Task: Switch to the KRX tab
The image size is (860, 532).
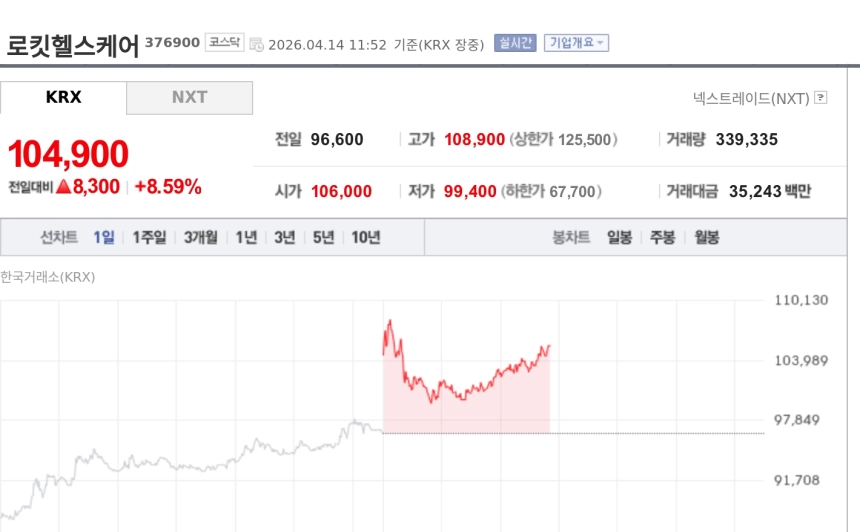Action: [x=63, y=97]
